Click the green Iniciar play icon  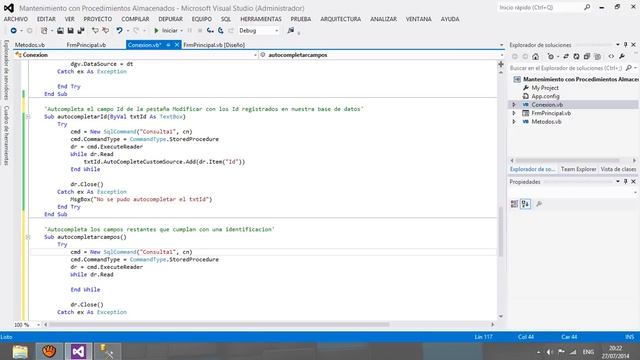[x=156, y=31]
